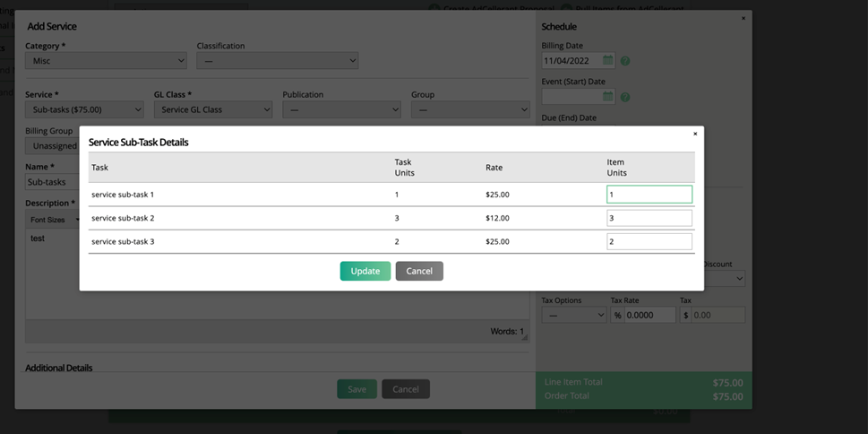This screenshot has width=868, height=434.
Task: Open the Publication dropdown
Action: [x=341, y=109]
